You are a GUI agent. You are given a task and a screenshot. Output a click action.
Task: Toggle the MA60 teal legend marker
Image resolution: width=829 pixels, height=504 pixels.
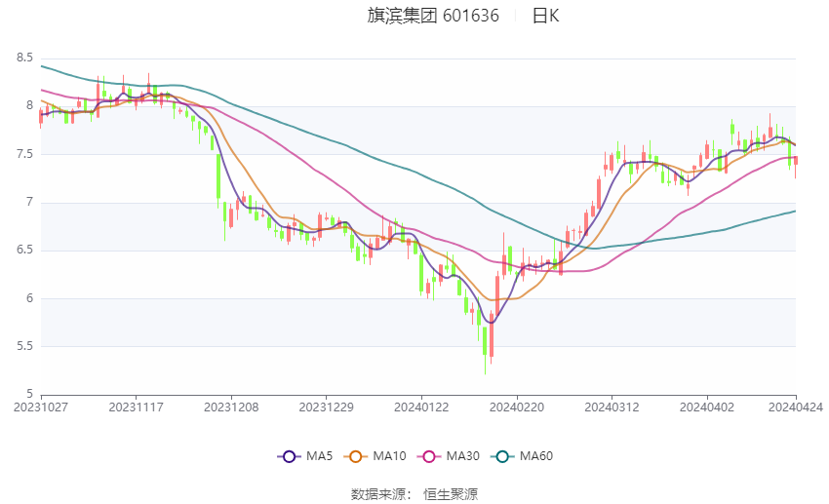[501, 456]
